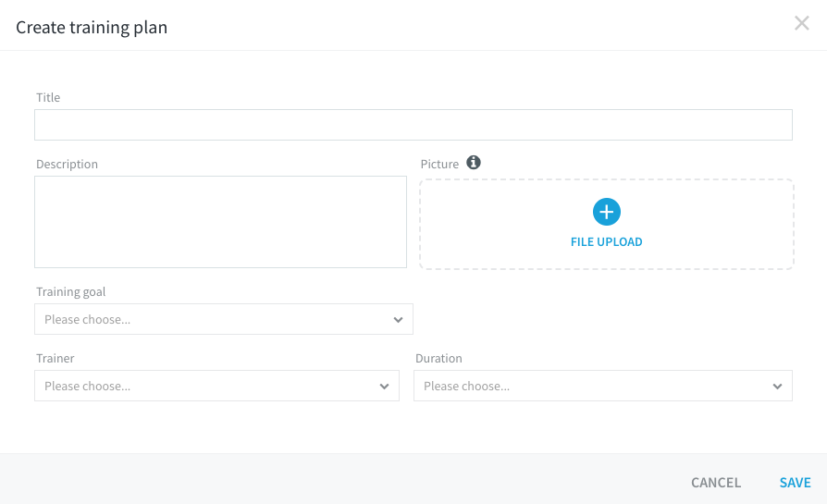Click the FILE UPLOAD link text
Image resolution: width=827 pixels, height=504 pixels.
607,242
